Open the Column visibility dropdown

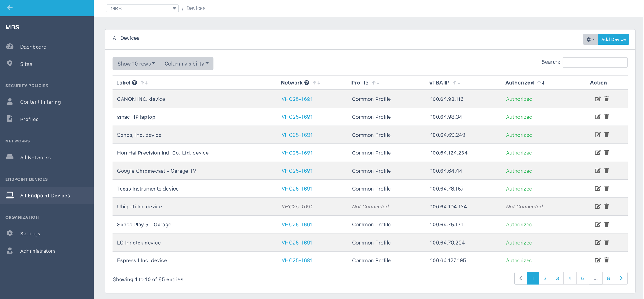coord(186,64)
